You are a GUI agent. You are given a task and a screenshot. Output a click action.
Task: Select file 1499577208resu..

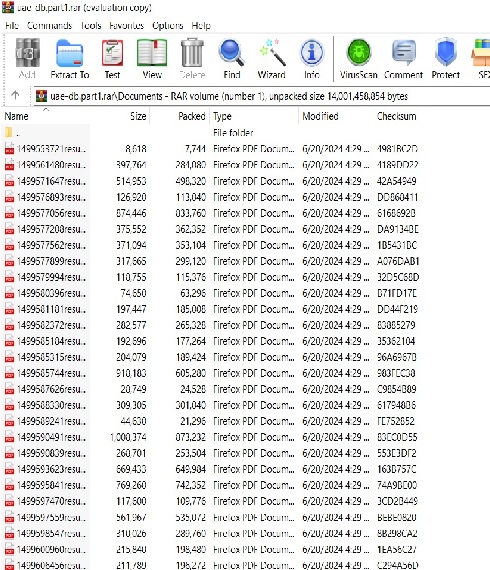click(x=51, y=229)
